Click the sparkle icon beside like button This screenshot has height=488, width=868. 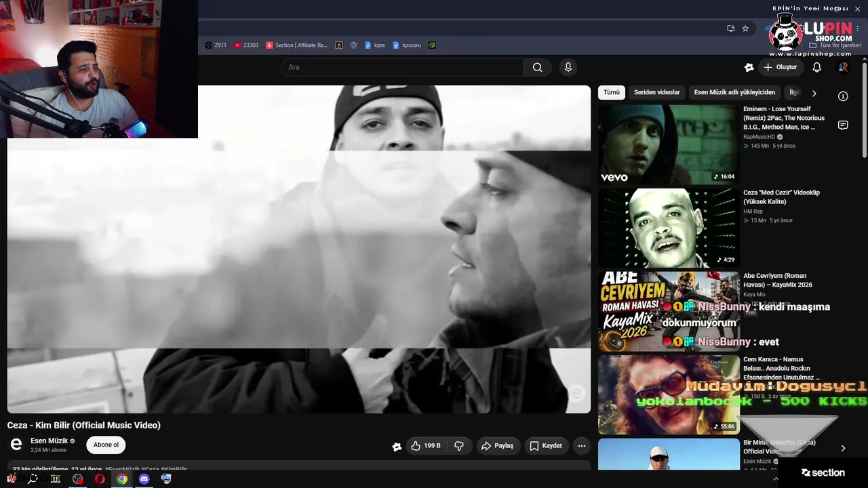tap(397, 447)
